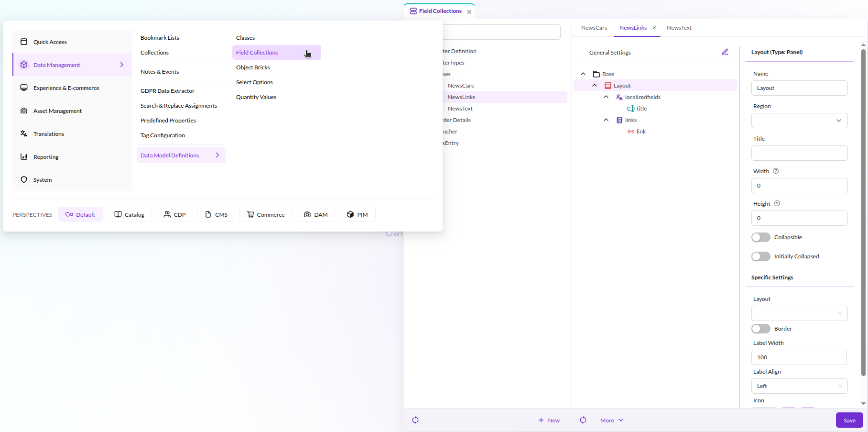Click the Translations icon in main menu
Image resolution: width=868 pixels, height=432 pixels.
pos(24,133)
